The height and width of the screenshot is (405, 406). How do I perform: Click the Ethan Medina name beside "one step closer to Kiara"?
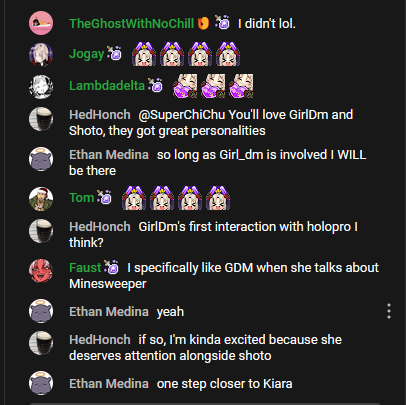(109, 384)
